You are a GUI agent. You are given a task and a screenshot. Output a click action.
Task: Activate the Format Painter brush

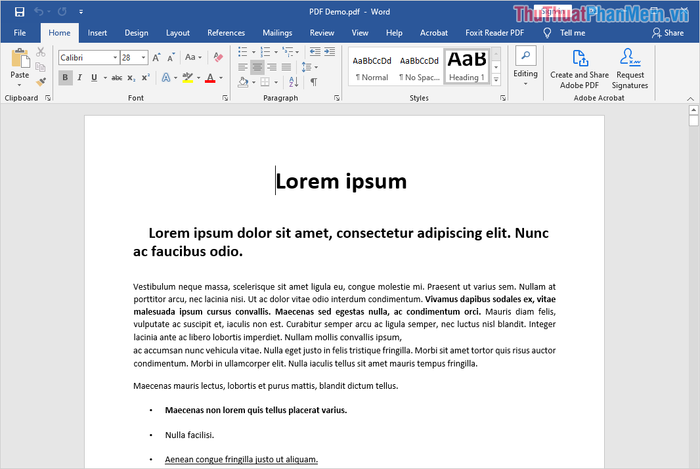click(41, 82)
